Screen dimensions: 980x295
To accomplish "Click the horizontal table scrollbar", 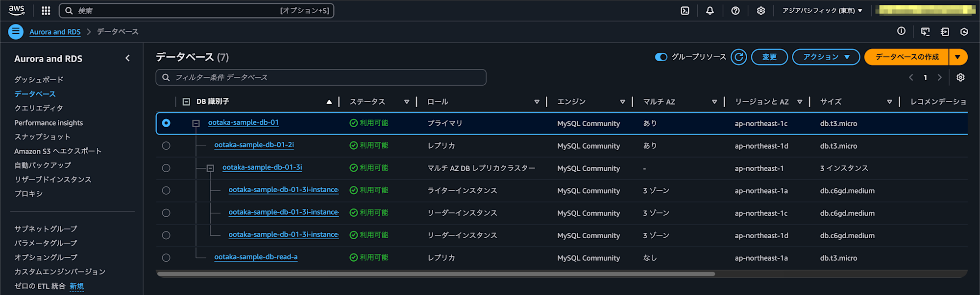I will click(436, 274).
